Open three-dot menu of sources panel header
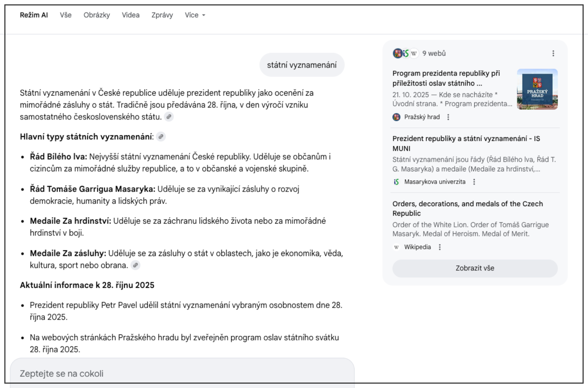The width and height of the screenshot is (588, 388). [x=553, y=54]
